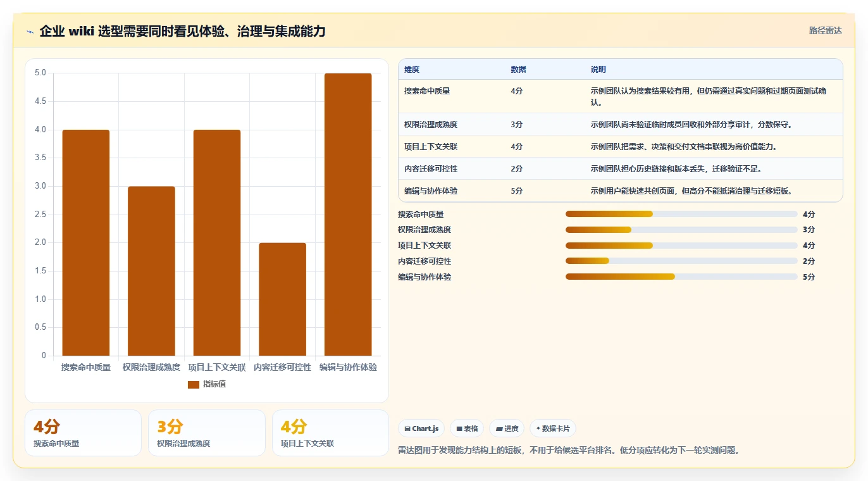
Task: Click the 搜索命中质量 x-axis label
Action: coord(86,367)
